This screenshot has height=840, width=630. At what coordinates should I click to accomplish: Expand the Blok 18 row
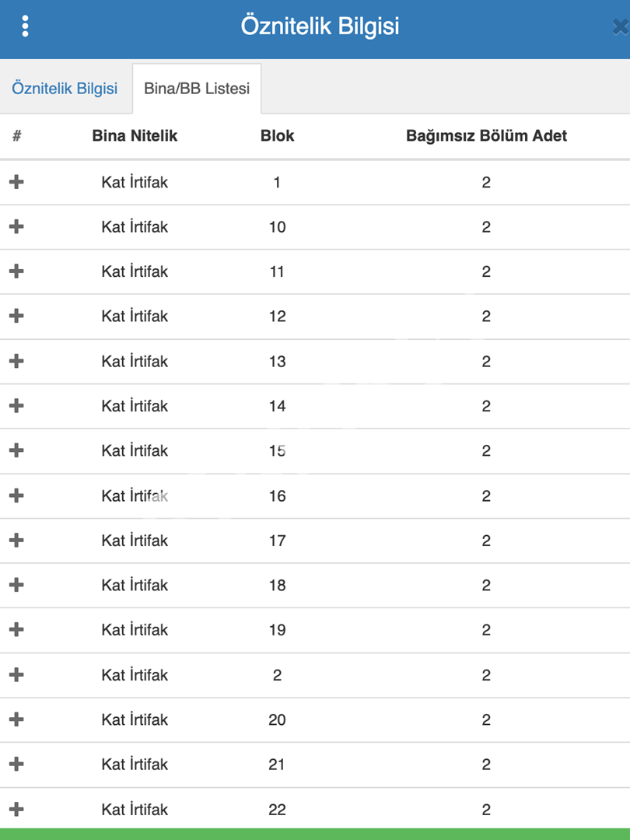click(x=16, y=585)
